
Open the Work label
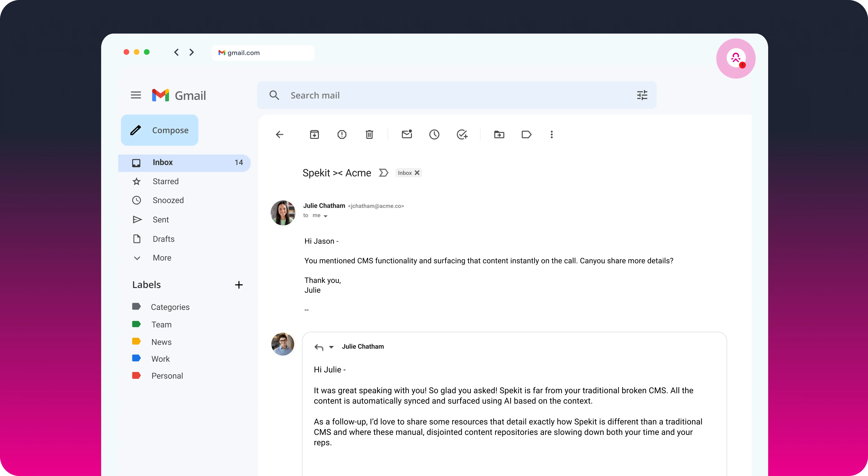click(160, 359)
